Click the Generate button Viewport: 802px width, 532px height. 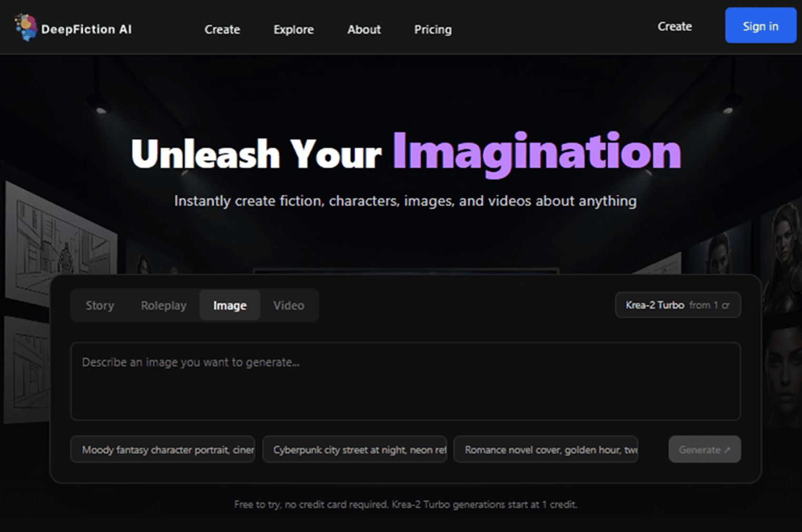[x=705, y=449]
